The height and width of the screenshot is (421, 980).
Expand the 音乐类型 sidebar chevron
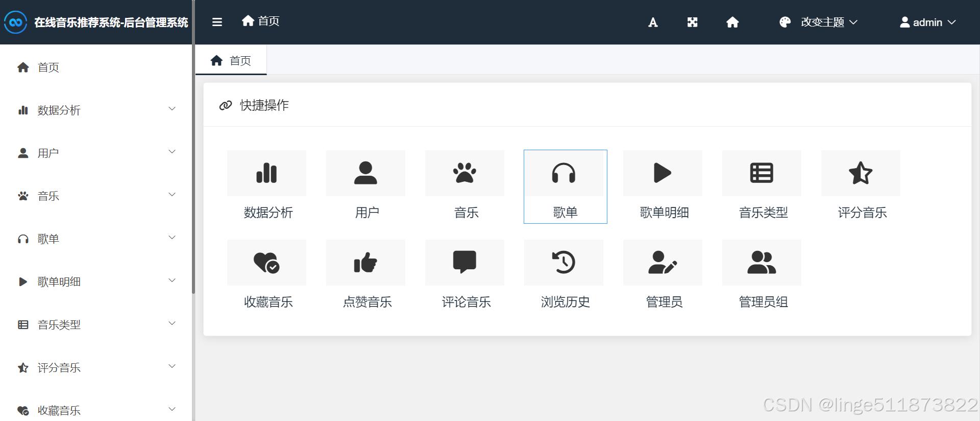(x=172, y=323)
